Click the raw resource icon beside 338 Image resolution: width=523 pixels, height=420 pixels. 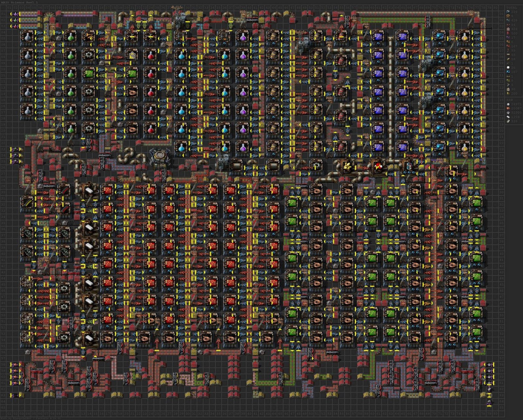pos(508,121)
